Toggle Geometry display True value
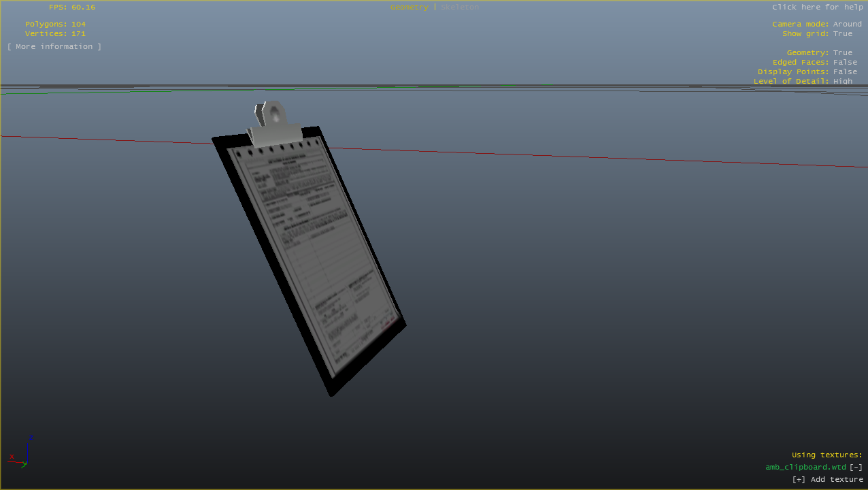The height and width of the screenshot is (490, 868). tap(842, 53)
